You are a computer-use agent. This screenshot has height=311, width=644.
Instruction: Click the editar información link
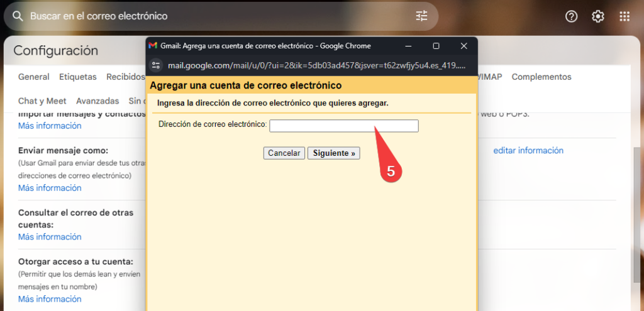pyautogui.click(x=528, y=150)
